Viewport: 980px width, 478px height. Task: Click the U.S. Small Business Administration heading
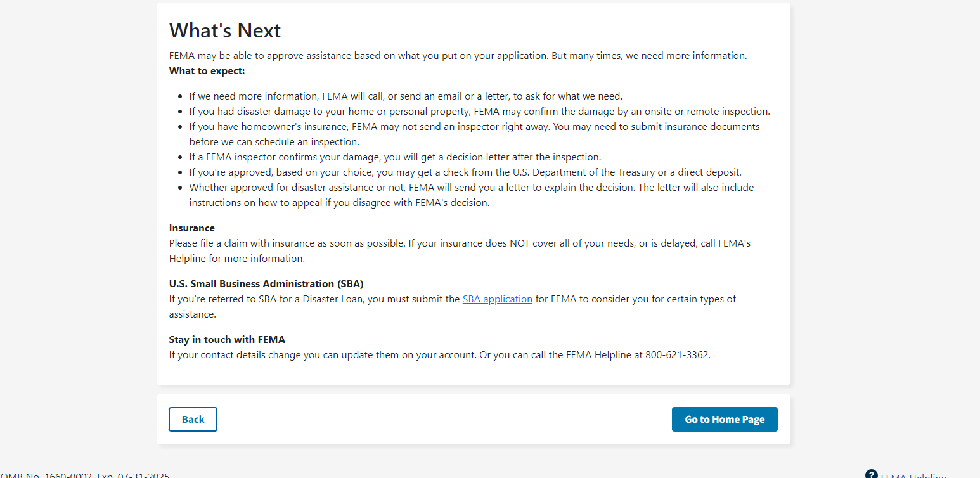click(266, 283)
